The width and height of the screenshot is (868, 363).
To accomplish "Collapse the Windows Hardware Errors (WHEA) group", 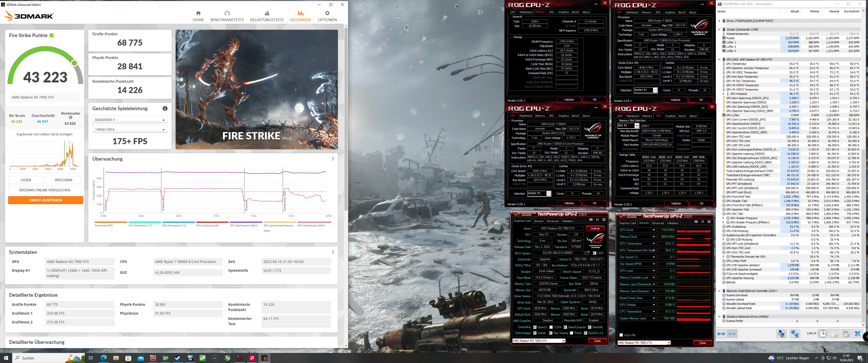I will click(719, 317).
